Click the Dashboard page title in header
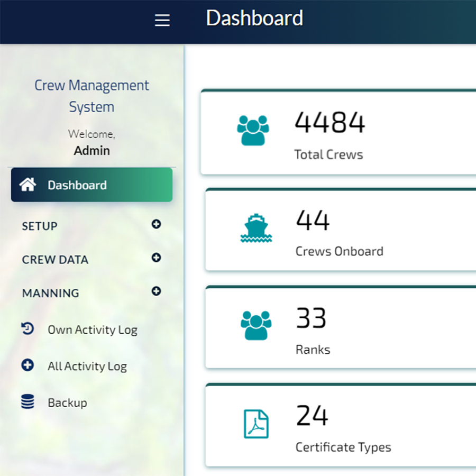Image resolution: width=476 pixels, height=476 pixels. coord(254,18)
